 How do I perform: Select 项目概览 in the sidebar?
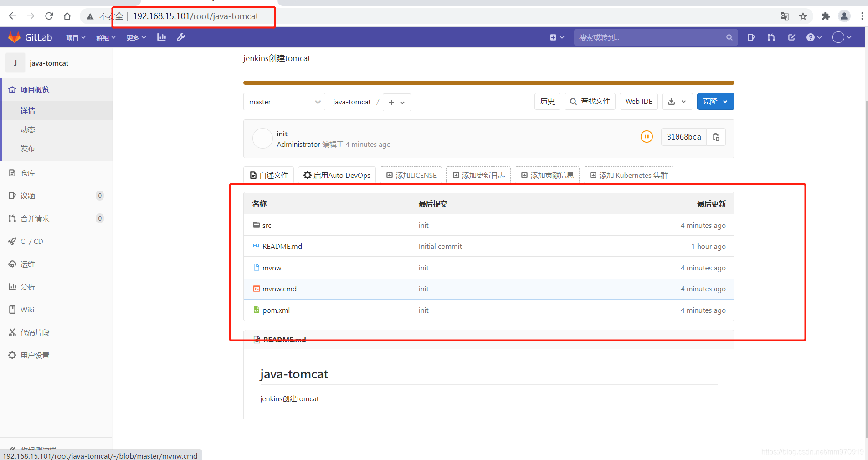tap(56, 90)
